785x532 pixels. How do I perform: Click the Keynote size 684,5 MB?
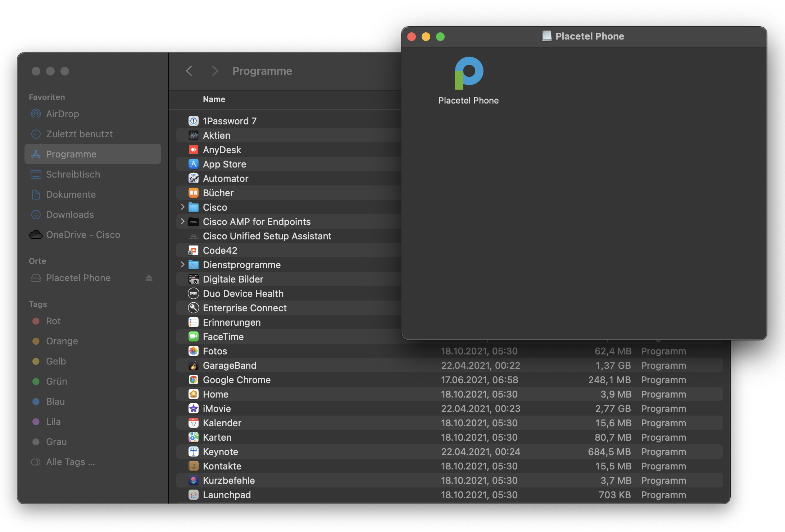point(610,452)
